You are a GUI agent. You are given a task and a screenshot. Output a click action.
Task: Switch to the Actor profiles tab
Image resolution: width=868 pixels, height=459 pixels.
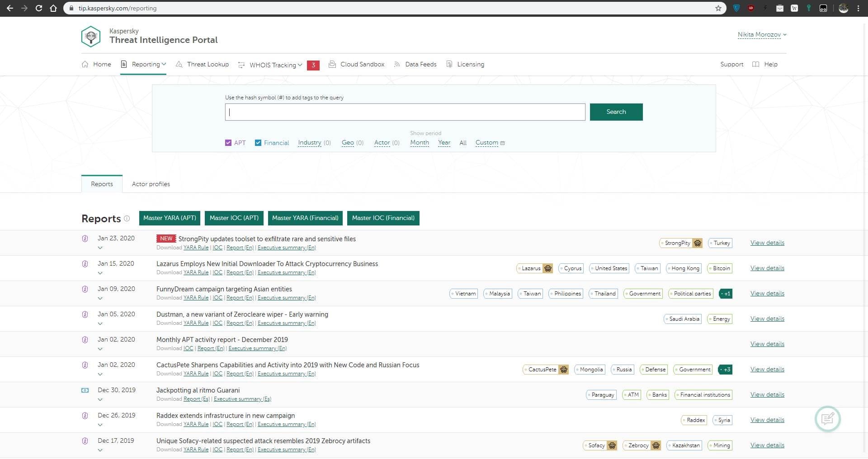[151, 184]
